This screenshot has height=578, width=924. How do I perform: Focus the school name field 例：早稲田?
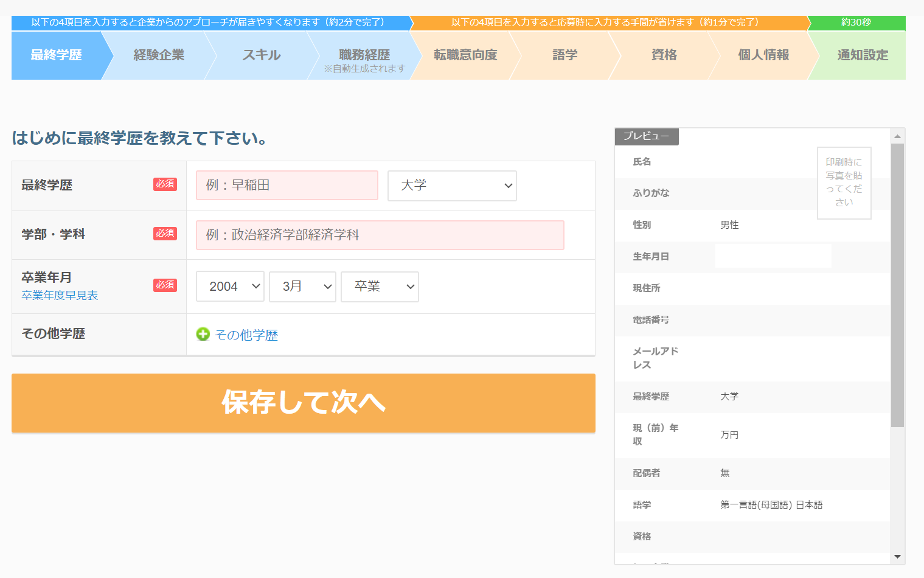(x=287, y=186)
